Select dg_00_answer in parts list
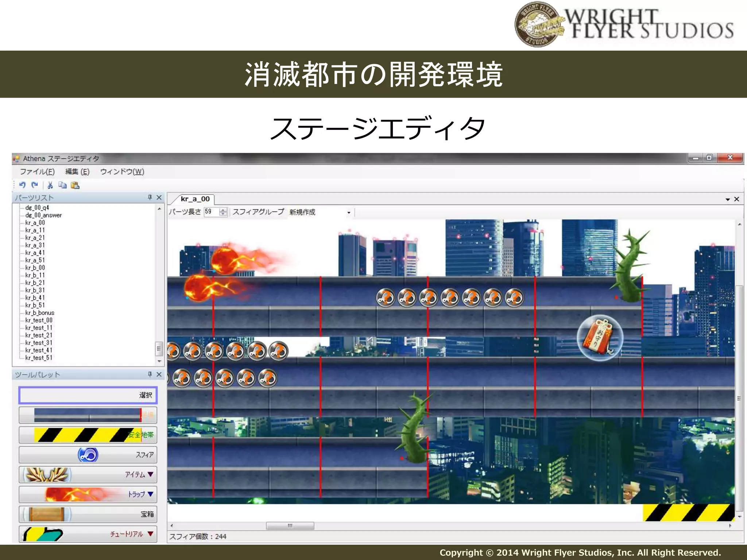 (43, 215)
